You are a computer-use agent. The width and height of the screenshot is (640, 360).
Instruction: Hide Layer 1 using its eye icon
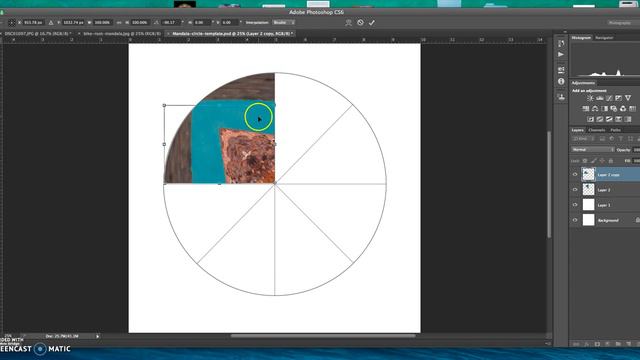575,205
